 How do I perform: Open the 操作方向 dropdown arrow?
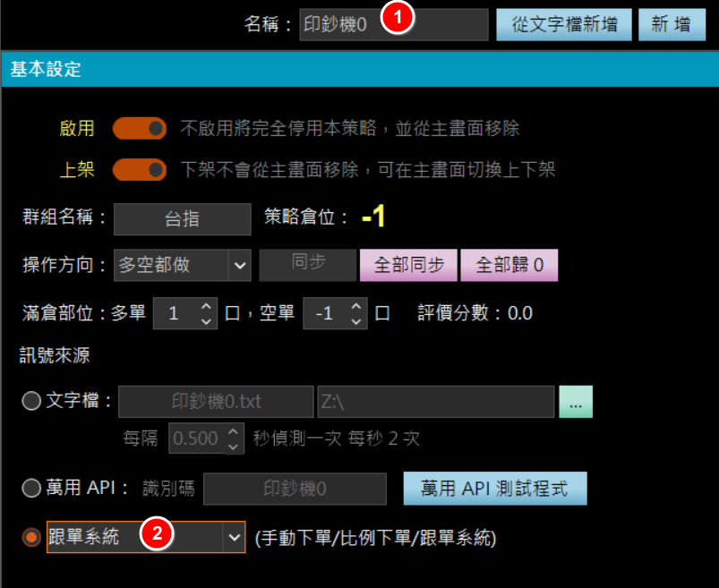[240, 265]
